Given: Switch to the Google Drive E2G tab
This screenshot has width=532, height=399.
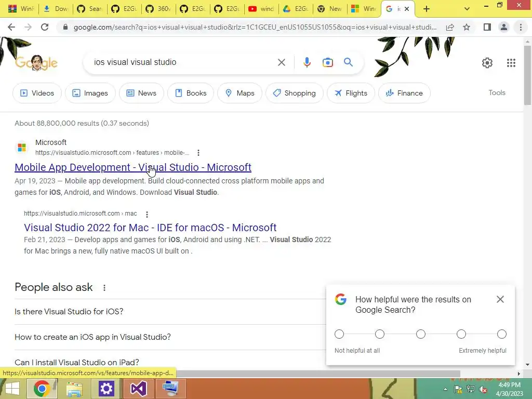Looking at the screenshot, I should (x=295, y=9).
